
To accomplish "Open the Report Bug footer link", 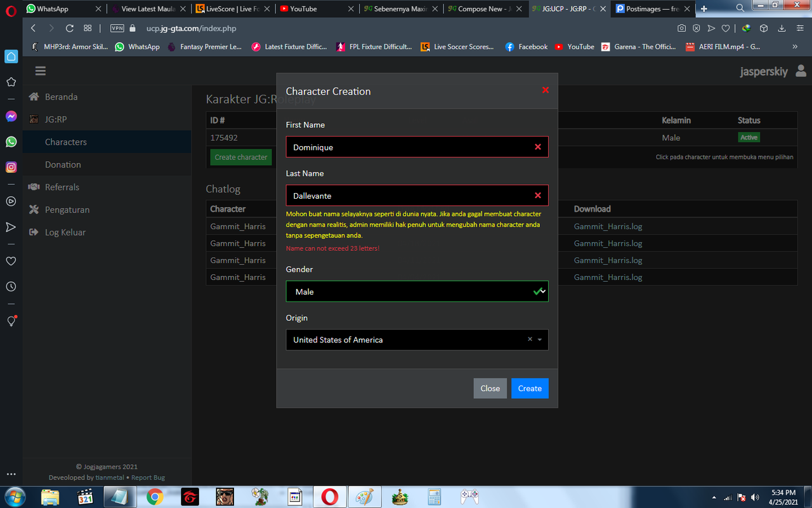I will point(148,478).
